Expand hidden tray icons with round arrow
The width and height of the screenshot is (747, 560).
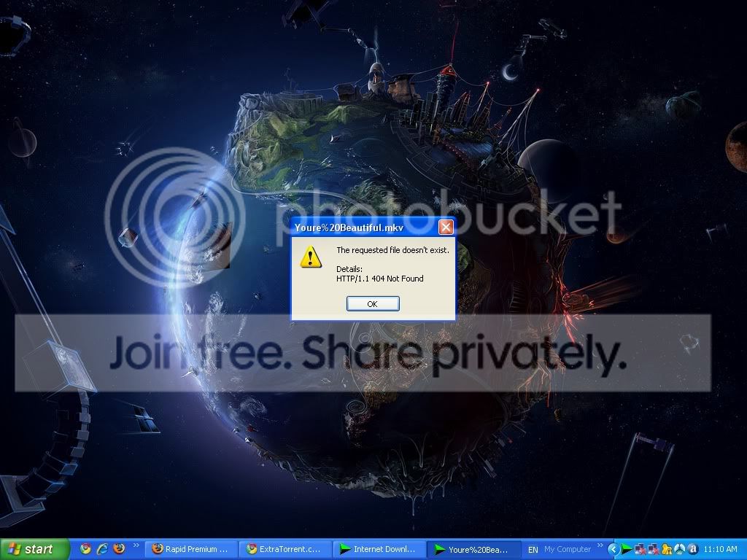pos(614,549)
